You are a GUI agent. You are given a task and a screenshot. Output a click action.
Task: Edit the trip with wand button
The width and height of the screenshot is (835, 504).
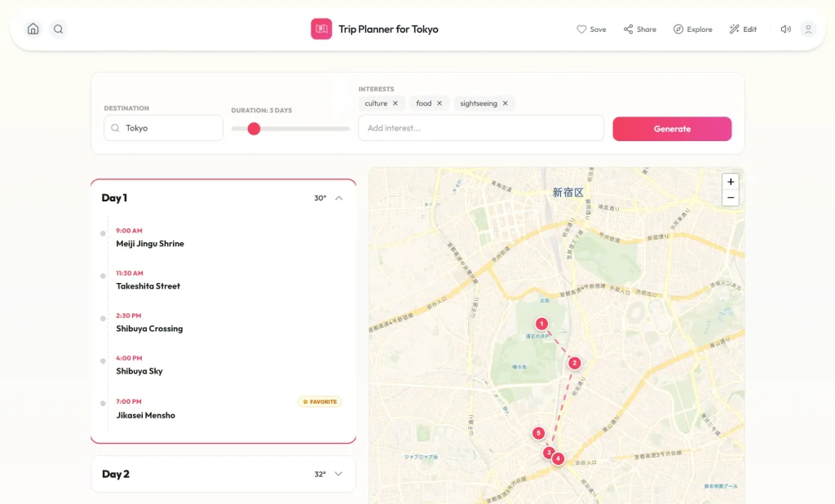pyautogui.click(x=743, y=29)
